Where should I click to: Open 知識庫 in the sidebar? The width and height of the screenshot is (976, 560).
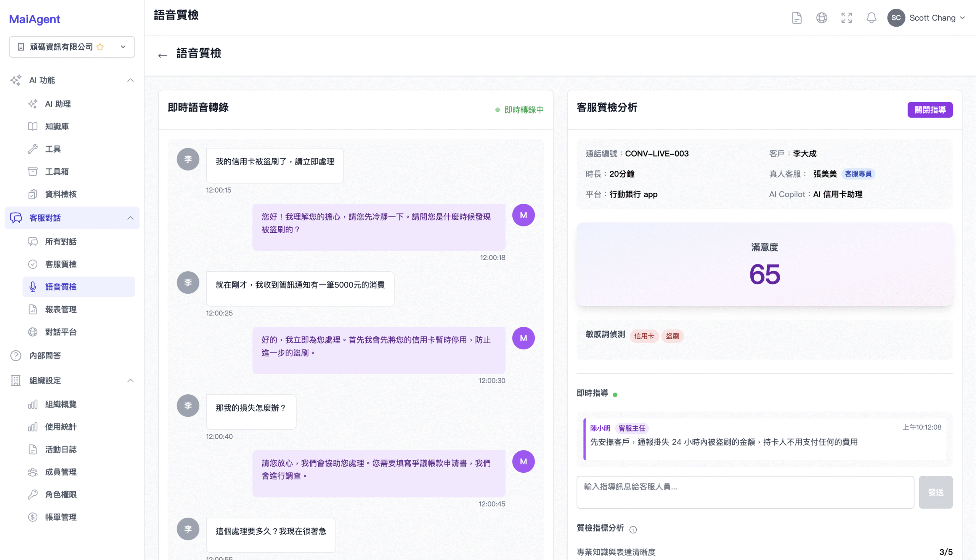coord(56,126)
